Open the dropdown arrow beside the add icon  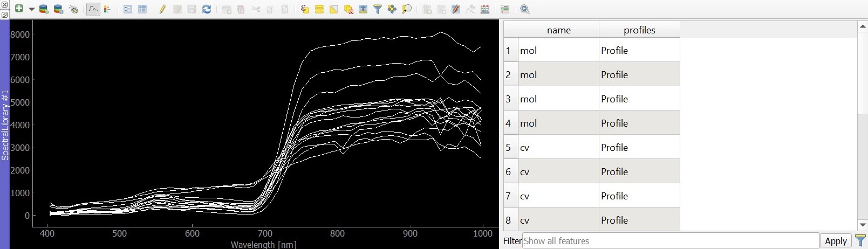tap(31, 9)
